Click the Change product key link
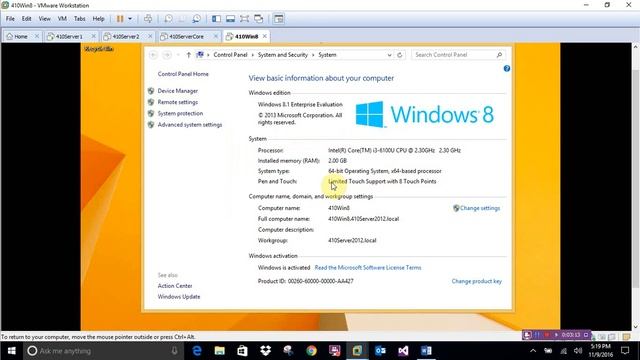Screen dimensions: 640x360 pyautogui.click(x=476, y=281)
